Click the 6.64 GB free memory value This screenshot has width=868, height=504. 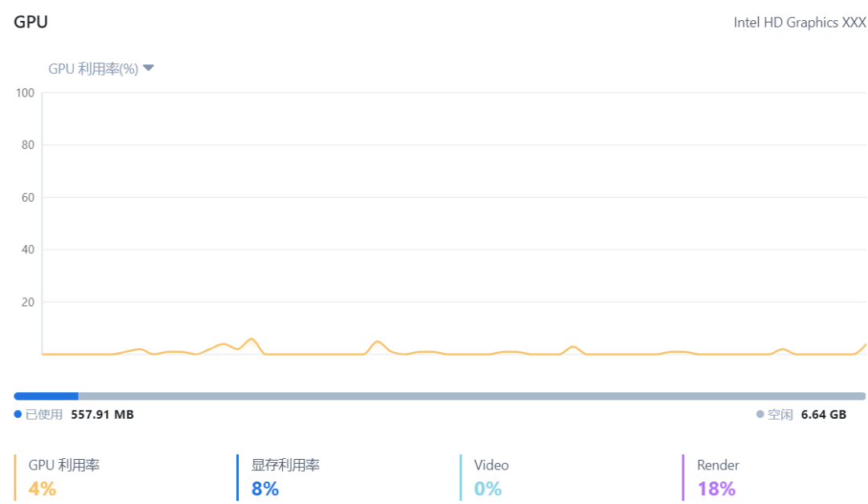click(824, 415)
